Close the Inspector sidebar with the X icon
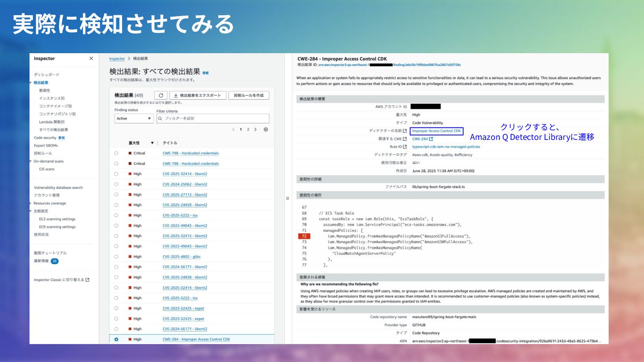The height and width of the screenshot is (362, 644). point(91,59)
